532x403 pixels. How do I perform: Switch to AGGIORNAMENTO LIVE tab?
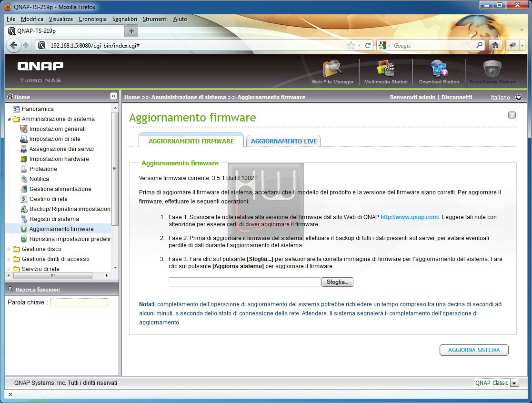284,141
